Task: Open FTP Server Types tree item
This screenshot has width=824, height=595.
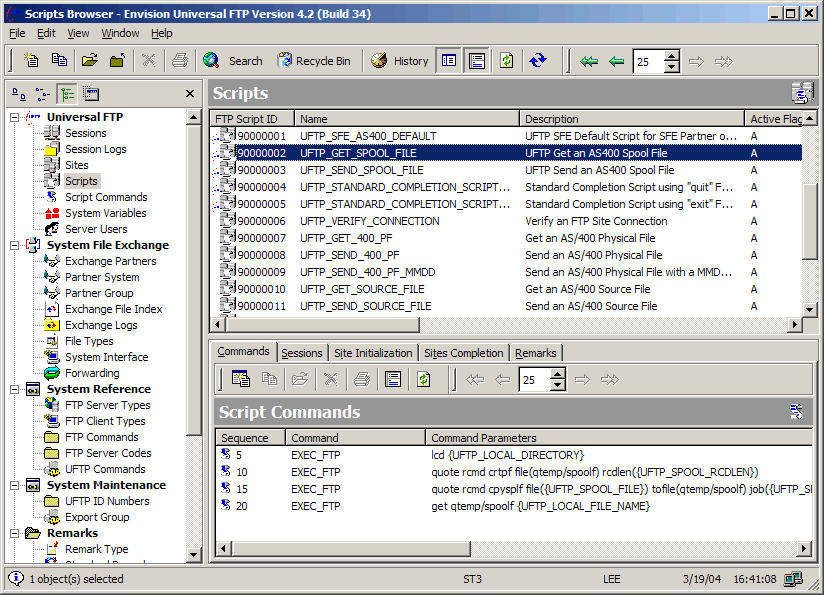Action: coord(108,405)
